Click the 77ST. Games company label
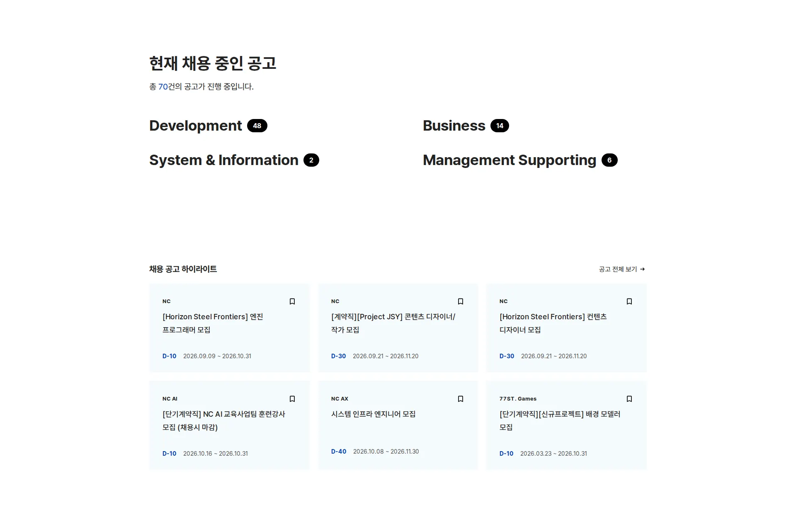 (x=518, y=399)
